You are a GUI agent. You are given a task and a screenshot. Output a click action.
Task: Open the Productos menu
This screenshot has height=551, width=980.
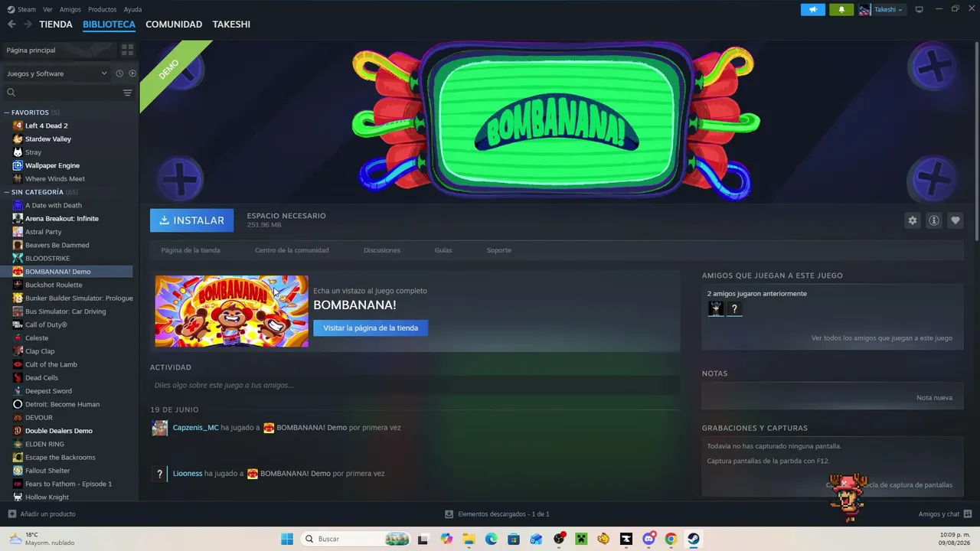point(103,9)
